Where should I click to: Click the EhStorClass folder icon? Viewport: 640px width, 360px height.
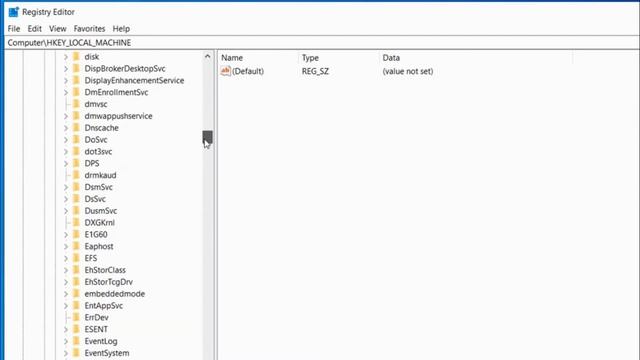(x=76, y=270)
